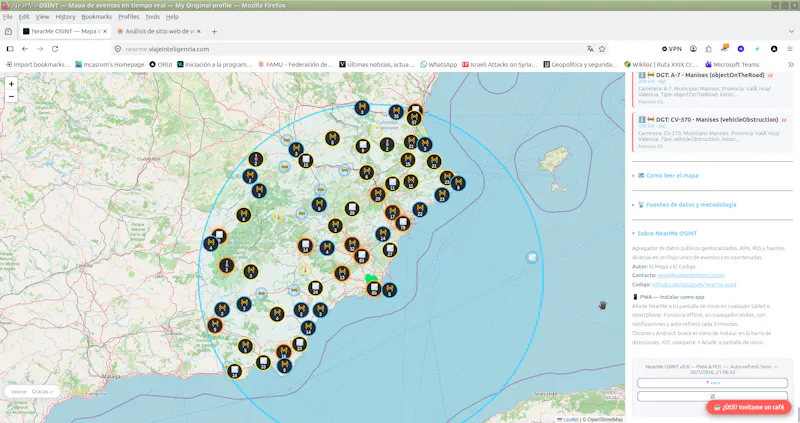Open the list all tabs dropdown arrow
Screen dimensions: 800x423
tap(791, 31)
